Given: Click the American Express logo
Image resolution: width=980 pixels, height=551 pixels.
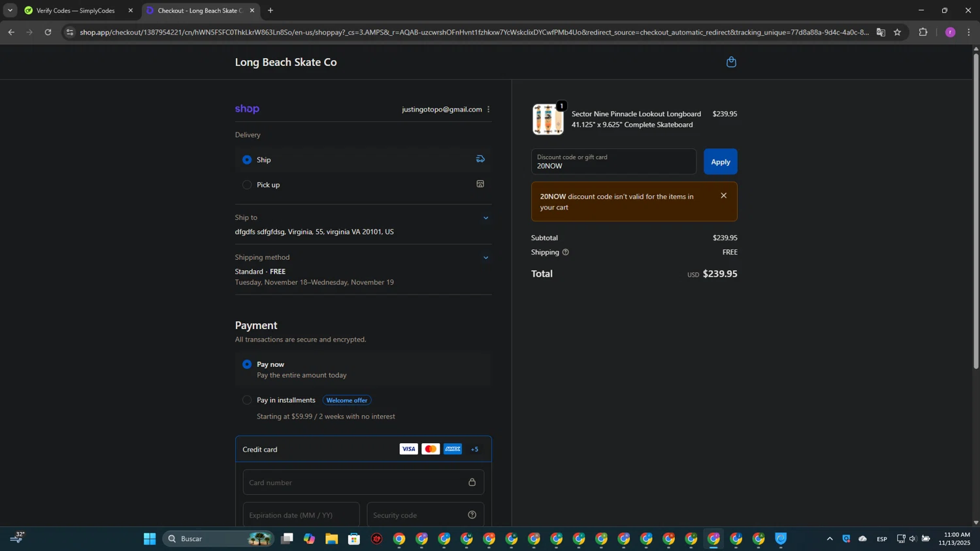Looking at the screenshot, I should [x=453, y=449].
